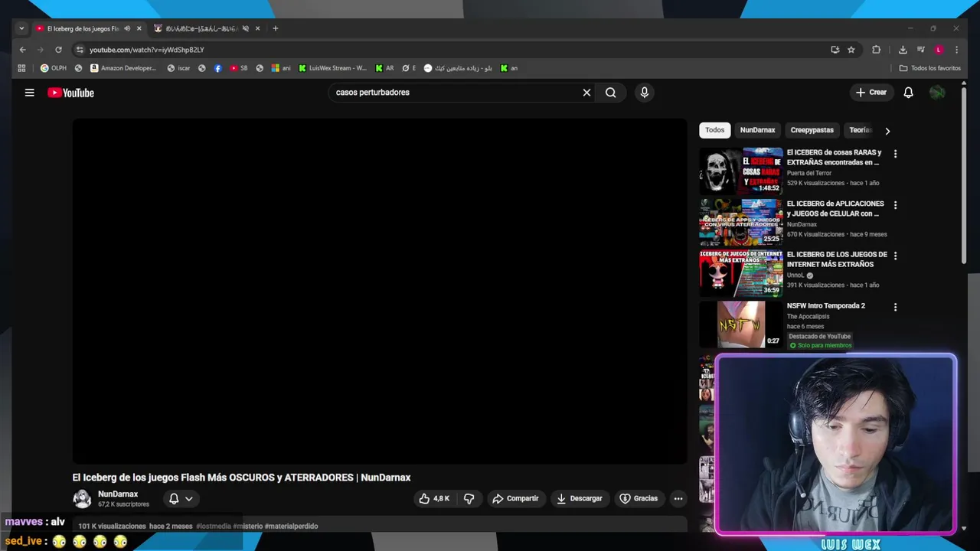The width and height of the screenshot is (980, 551).
Task: Open options for ICEBERG de APLICACIONES video
Action: [x=895, y=205]
